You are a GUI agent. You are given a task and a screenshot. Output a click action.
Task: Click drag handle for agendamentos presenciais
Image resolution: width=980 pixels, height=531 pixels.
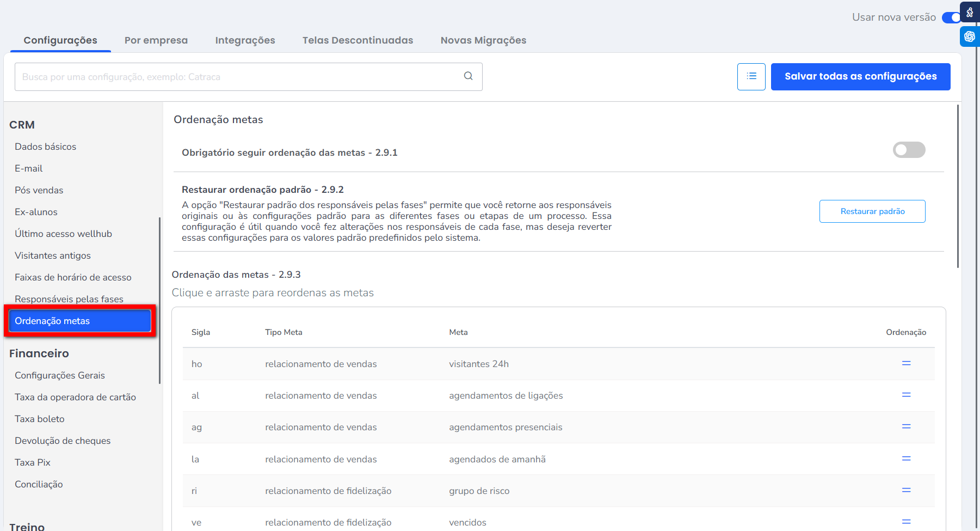tap(906, 426)
